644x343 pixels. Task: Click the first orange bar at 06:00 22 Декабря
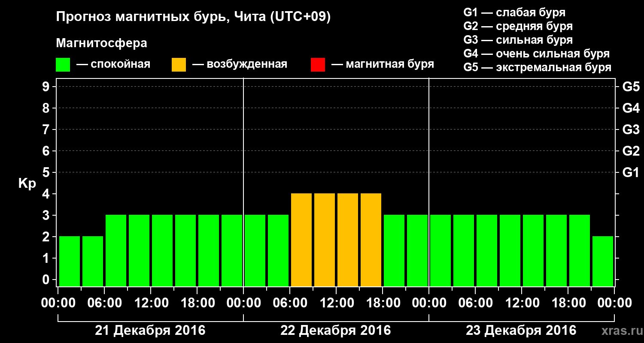[301, 240]
